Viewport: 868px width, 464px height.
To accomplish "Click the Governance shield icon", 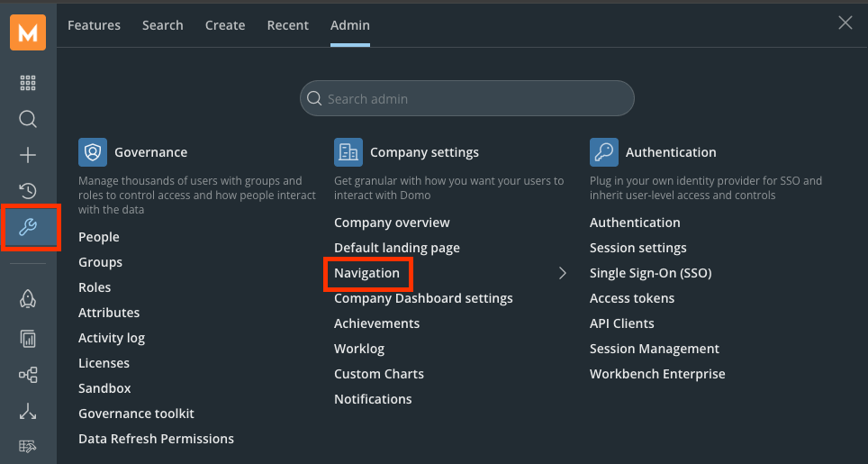I will pos(93,152).
